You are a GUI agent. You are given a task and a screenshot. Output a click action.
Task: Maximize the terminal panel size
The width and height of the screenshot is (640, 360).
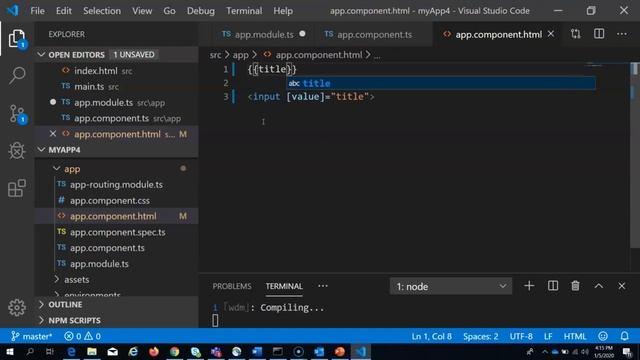click(599, 286)
